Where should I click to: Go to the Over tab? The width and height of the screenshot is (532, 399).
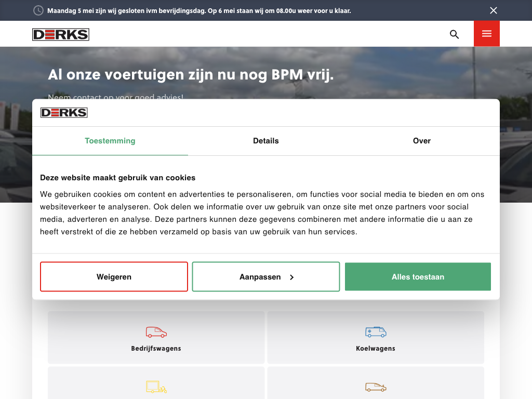[x=422, y=141]
